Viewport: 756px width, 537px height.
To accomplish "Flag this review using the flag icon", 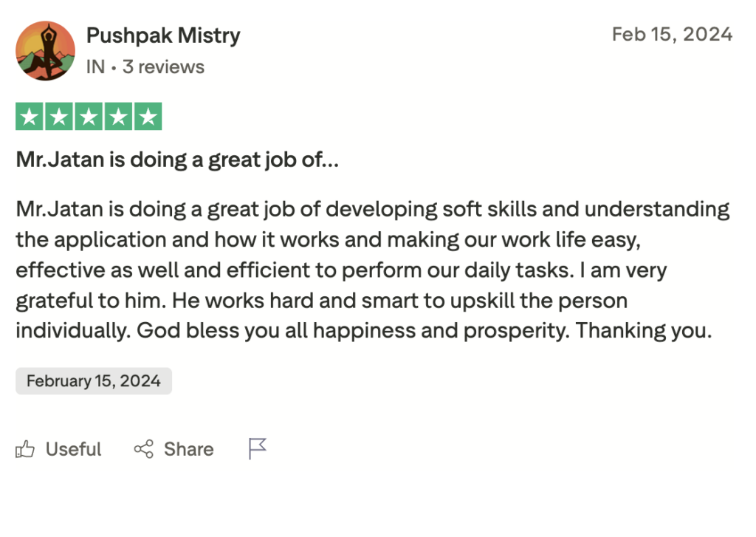I will (257, 448).
